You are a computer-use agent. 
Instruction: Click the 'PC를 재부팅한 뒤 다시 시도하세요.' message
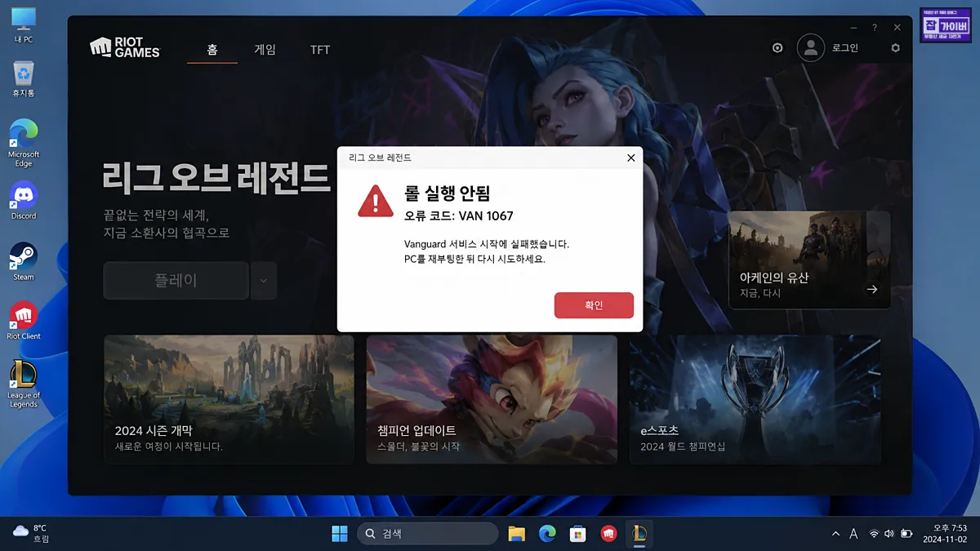coord(474,259)
